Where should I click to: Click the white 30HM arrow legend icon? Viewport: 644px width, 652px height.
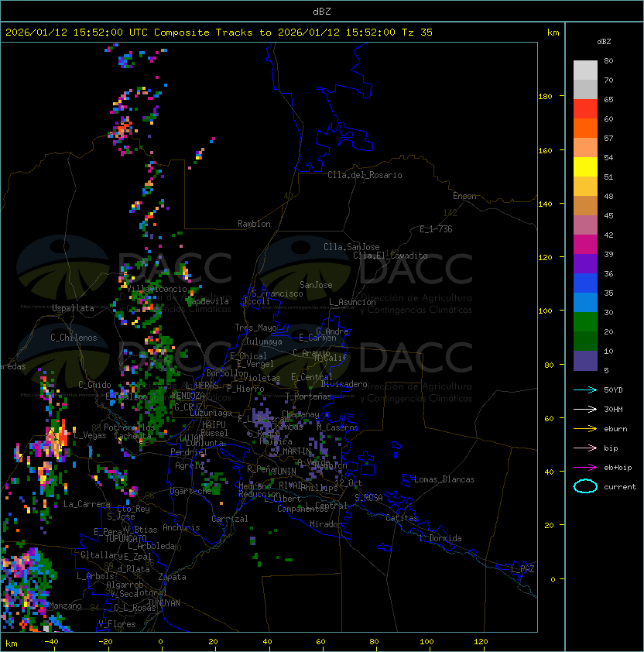(585, 410)
